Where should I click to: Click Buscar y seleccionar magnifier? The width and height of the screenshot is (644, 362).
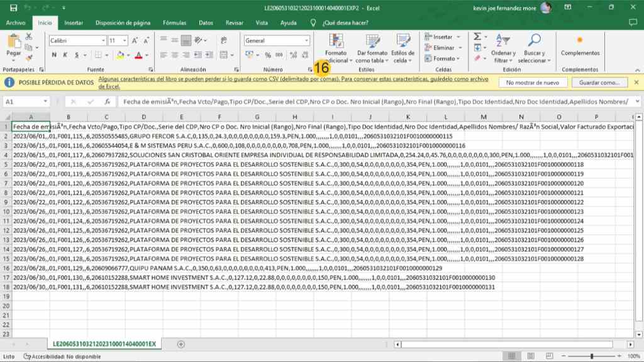click(x=535, y=48)
